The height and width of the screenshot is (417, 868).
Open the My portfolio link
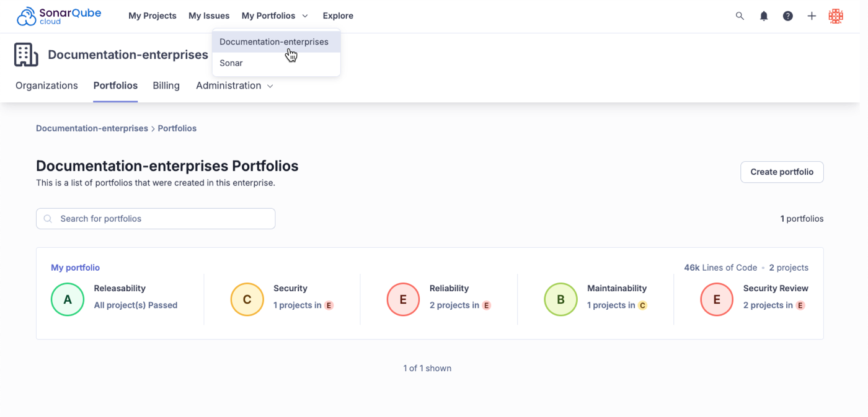(x=75, y=267)
